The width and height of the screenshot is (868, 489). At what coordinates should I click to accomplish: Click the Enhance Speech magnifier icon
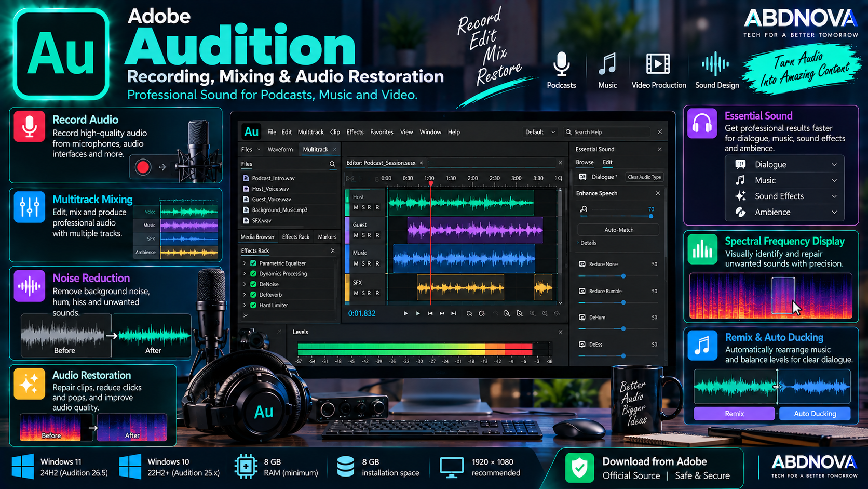(x=584, y=209)
